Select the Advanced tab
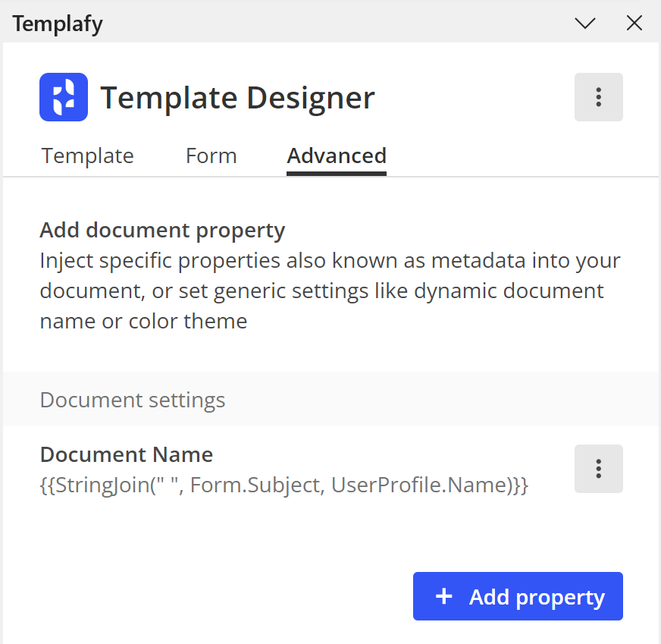The height and width of the screenshot is (644, 661). (x=337, y=156)
